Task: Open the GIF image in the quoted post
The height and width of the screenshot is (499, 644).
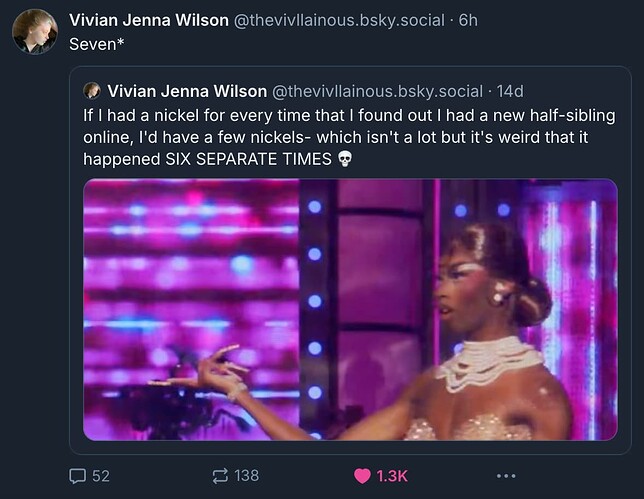Action: [350, 309]
